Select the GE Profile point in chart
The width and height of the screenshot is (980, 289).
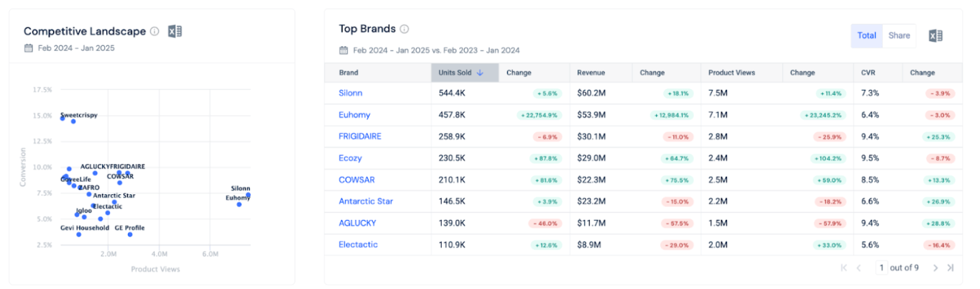[130, 234]
